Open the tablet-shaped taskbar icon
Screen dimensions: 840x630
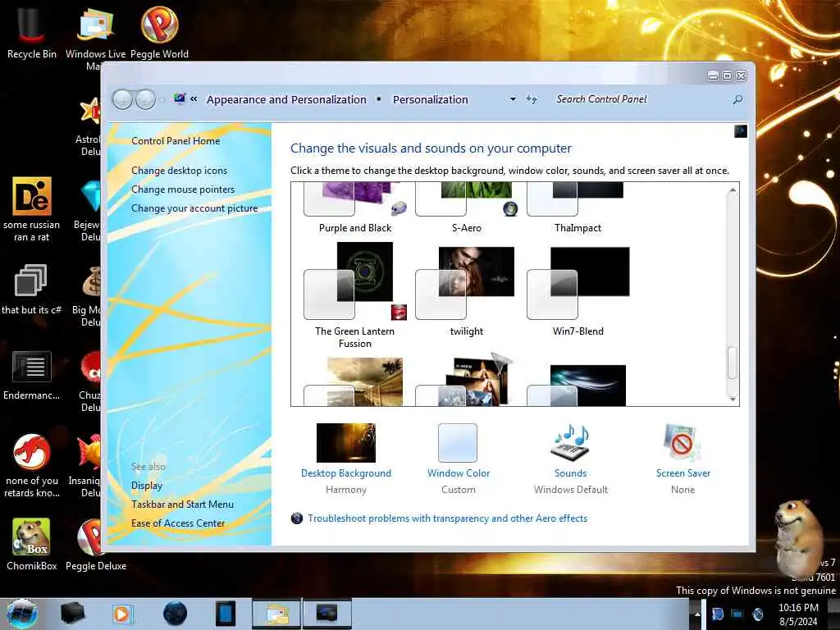coord(226,614)
